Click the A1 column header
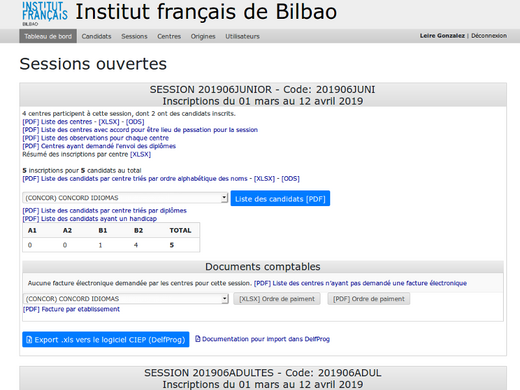Screen dimensions: 520x390 [x=32, y=230]
